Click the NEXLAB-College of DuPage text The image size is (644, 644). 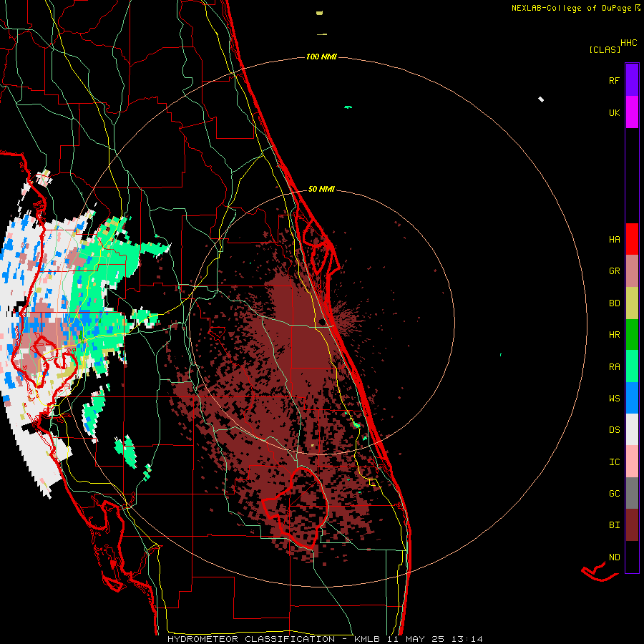click(x=571, y=8)
